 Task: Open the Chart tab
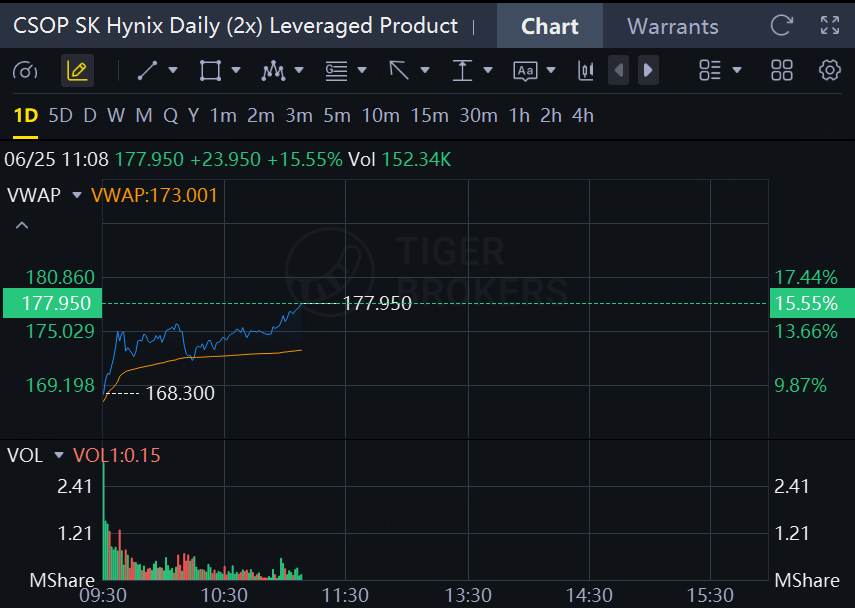pyautogui.click(x=549, y=26)
